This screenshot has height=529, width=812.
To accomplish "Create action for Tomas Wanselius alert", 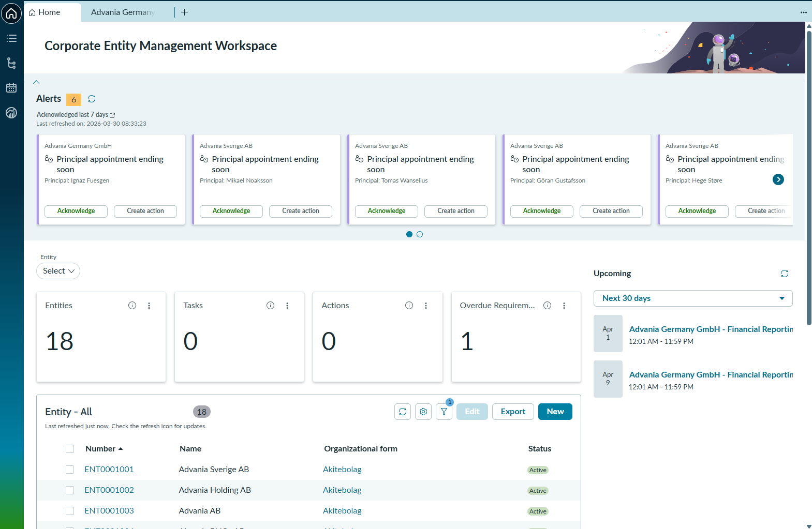I will click(x=456, y=211).
